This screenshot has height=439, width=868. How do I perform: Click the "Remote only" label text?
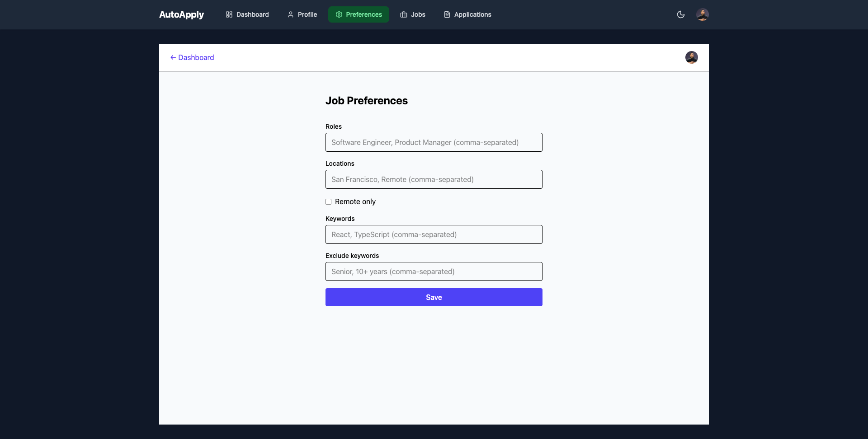[x=355, y=201]
